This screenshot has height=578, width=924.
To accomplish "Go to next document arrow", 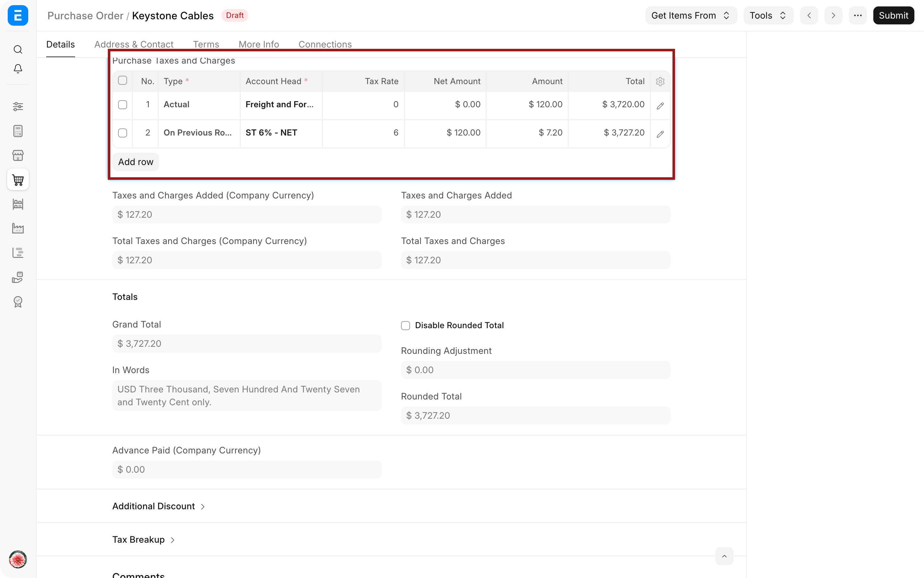I will tap(833, 15).
